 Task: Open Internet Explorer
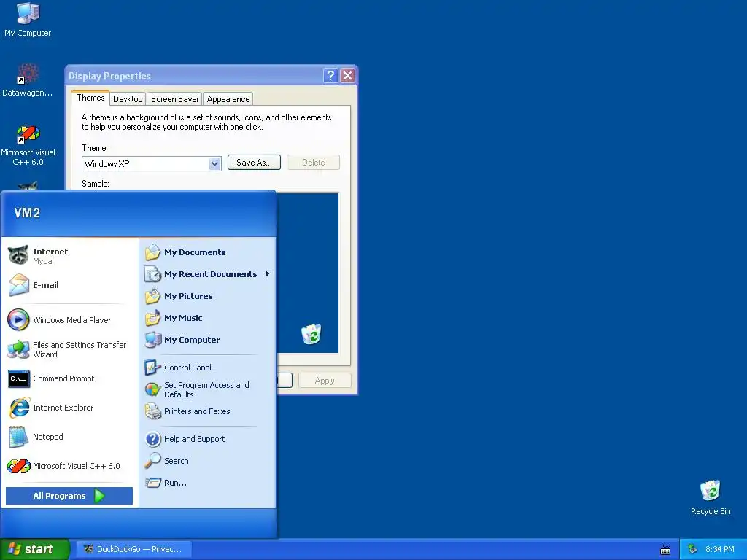coord(69,408)
